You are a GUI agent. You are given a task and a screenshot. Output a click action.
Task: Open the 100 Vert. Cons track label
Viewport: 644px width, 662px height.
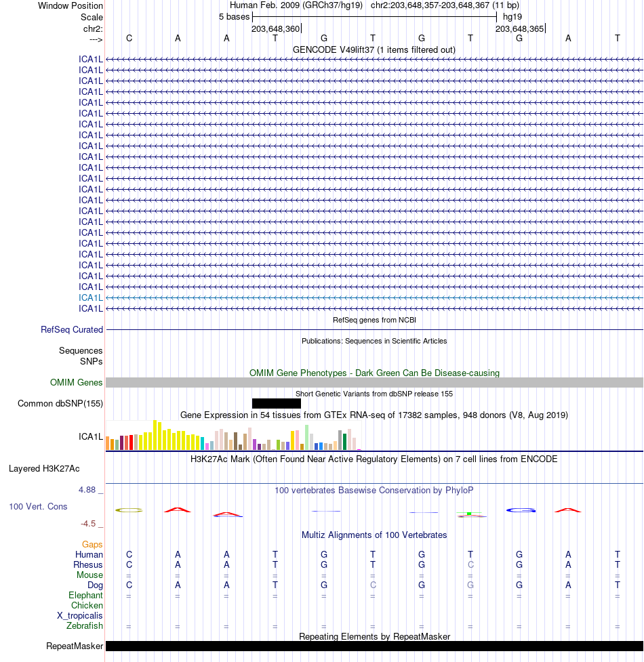point(38,507)
